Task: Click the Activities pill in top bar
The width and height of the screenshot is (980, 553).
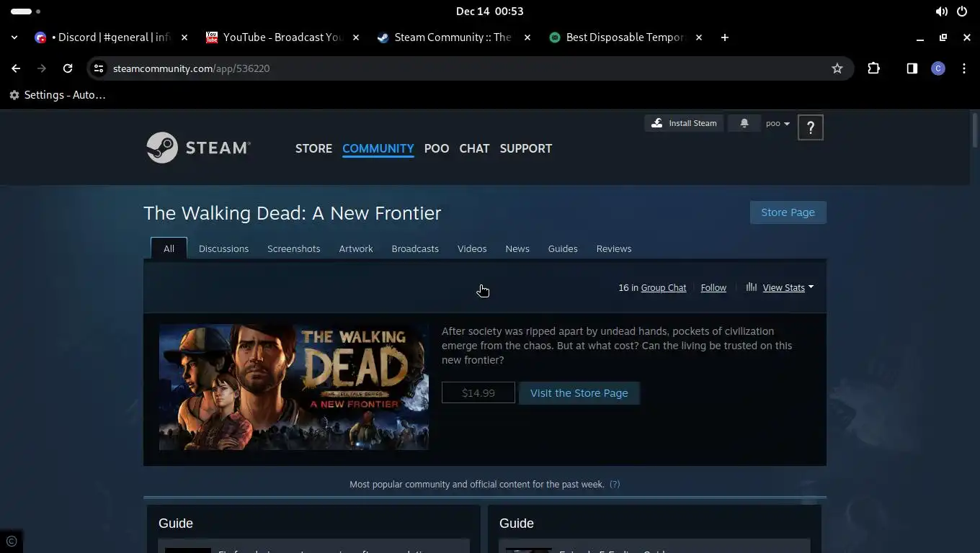Action: pyautogui.click(x=25, y=12)
